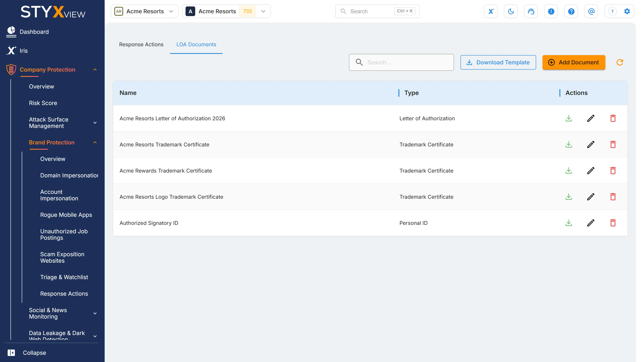Select the LOA Documents tab
Image resolution: width=644 pixels, height=362 pixels.
196,44
